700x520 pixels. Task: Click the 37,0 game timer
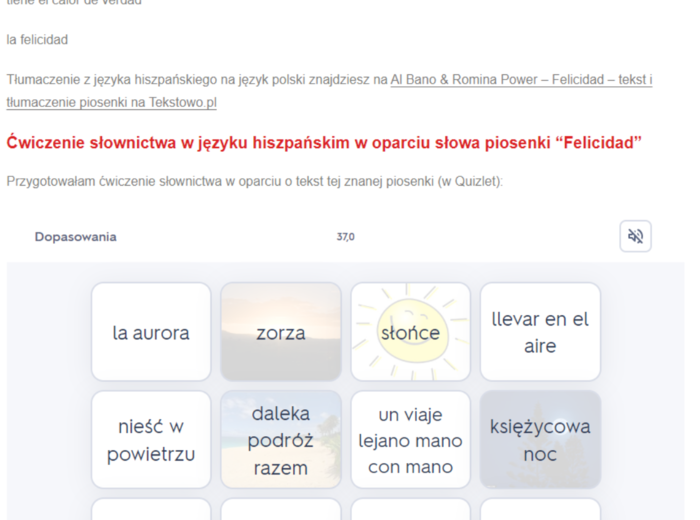click(345, 237)
